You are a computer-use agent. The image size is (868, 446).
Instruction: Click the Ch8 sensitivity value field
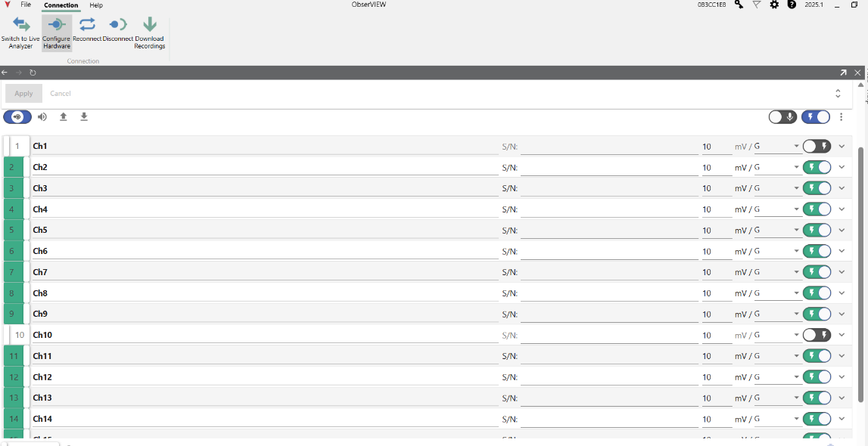coord(715,293)
